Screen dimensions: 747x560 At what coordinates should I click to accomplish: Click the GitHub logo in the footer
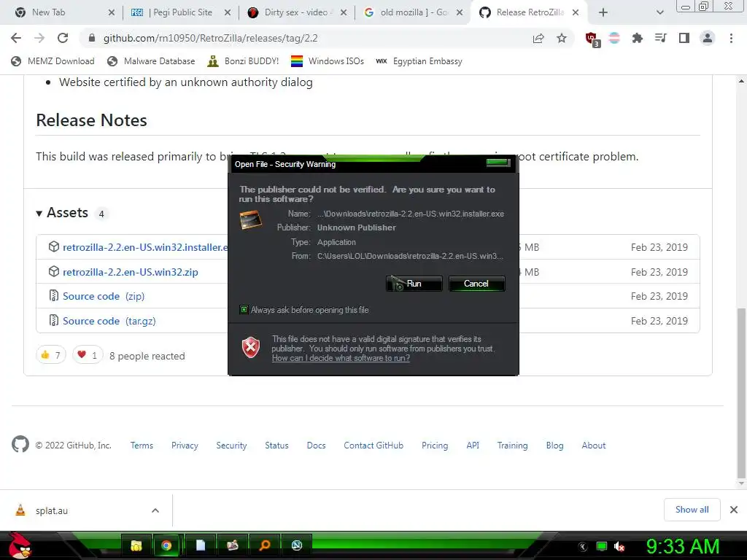(x=20, y=444)
